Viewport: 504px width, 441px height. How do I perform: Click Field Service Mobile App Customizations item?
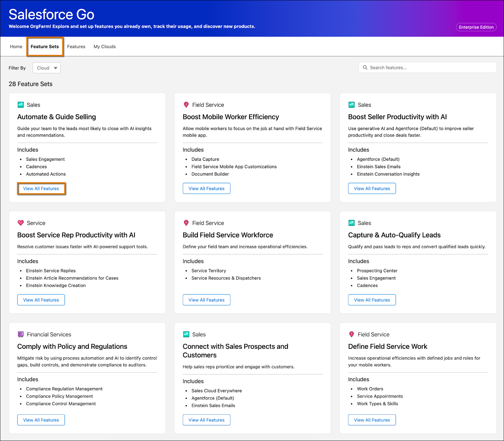tap(234, 167)
